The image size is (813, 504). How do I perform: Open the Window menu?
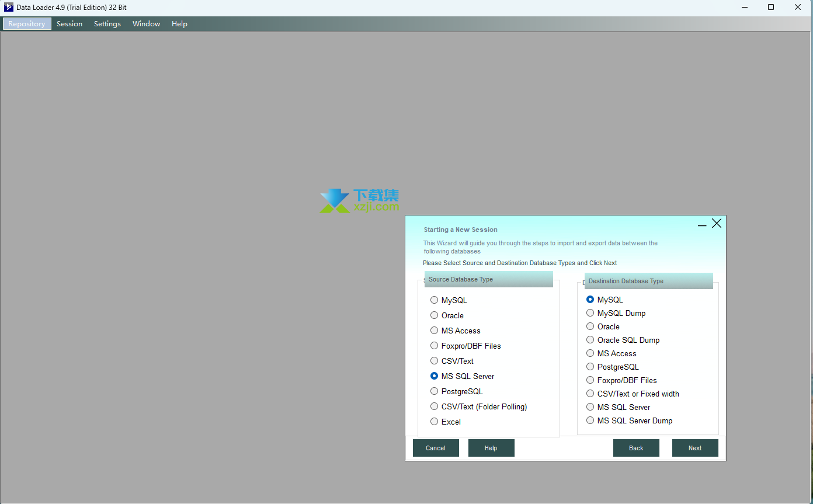(x=146, y=24)
